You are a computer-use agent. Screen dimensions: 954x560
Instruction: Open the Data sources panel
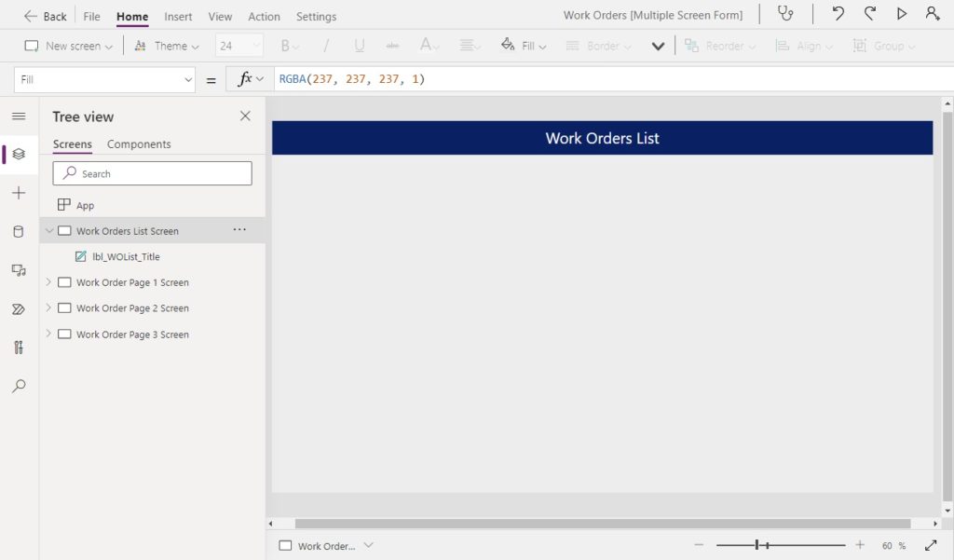[19, 231]
